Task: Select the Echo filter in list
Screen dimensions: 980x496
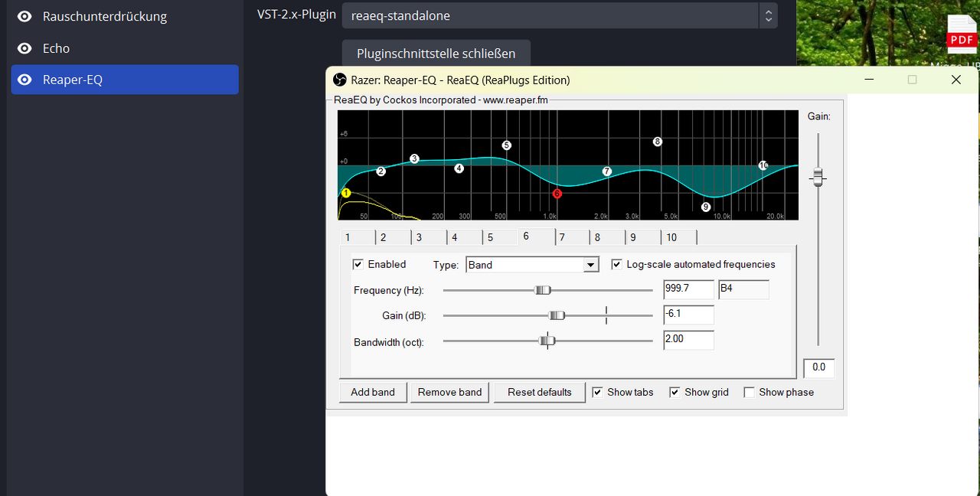Action: pyautogui.click(x=125, y=48)
